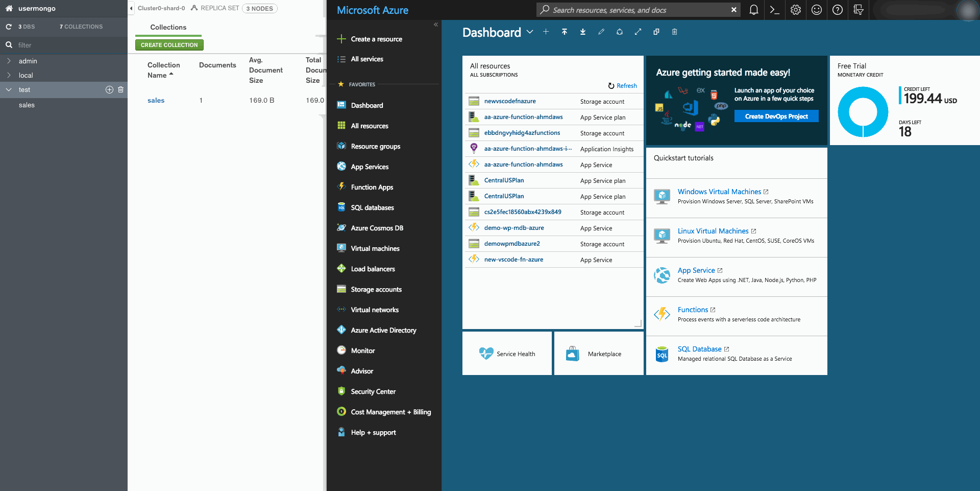Open Functions quickstart tutorial
Image resolution: width=980 pixels, height=491 pixels.
tap(693, 310)
